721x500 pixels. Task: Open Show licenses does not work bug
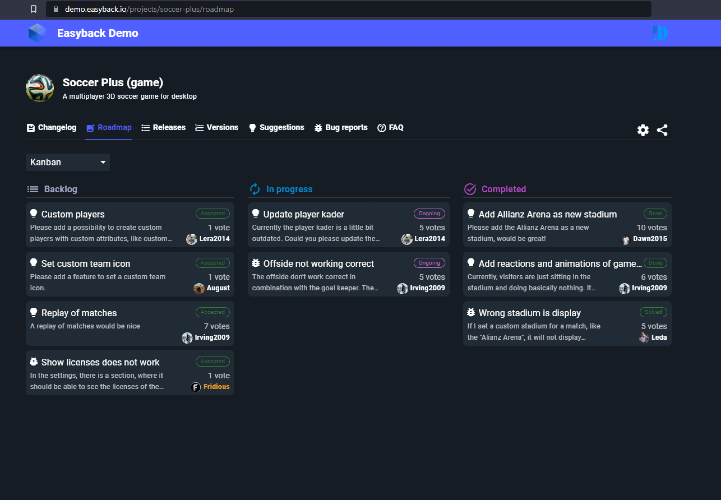tap(100, 362)
